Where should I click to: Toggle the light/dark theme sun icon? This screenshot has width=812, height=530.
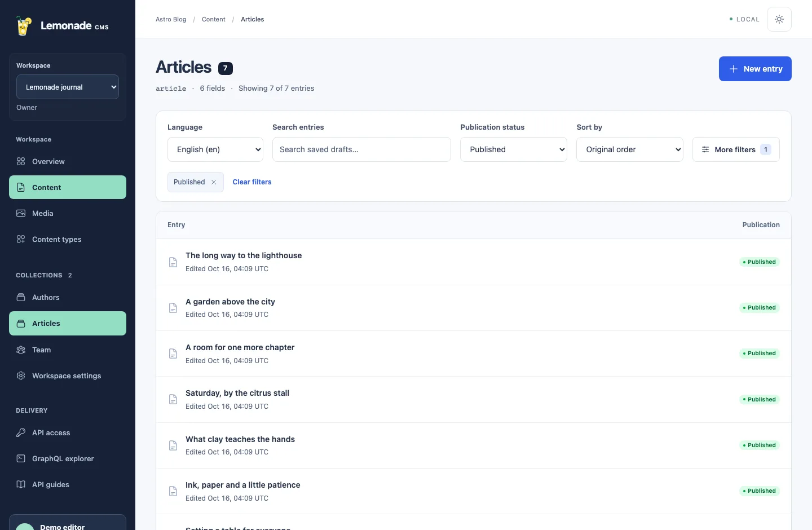pos(779,19)
